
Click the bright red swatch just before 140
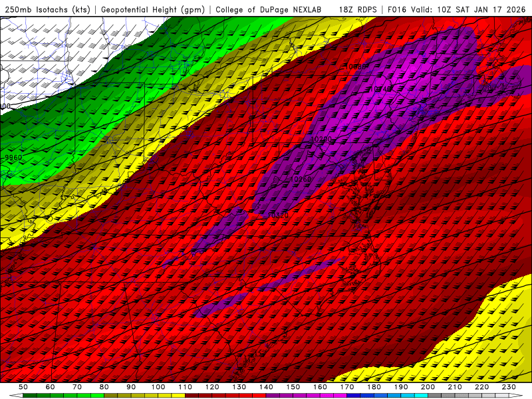(x=259, y=396)
